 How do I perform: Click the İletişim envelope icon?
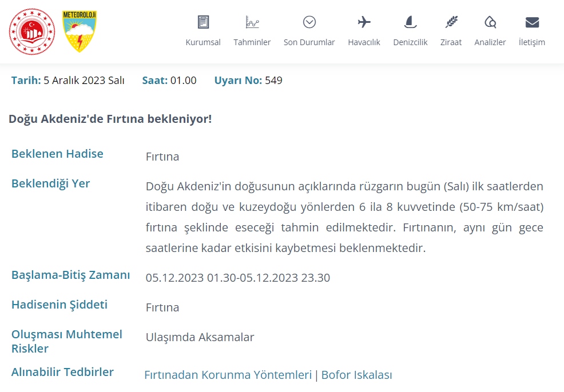[532, 22]
